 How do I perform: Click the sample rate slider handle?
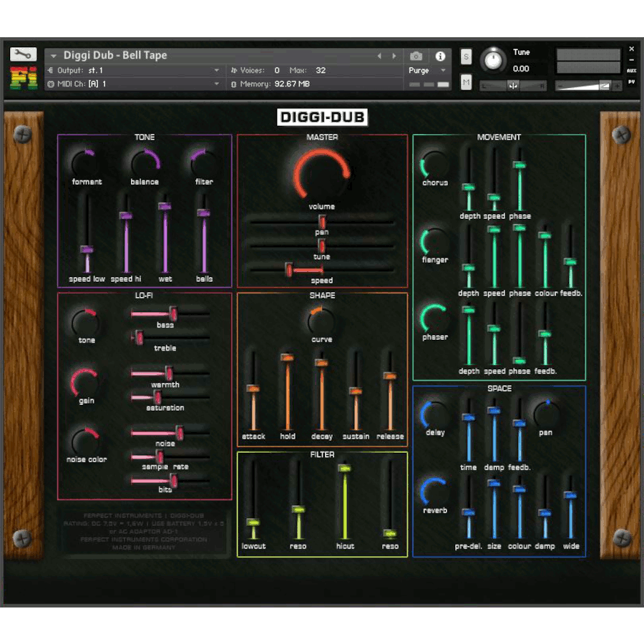pyautogui.click(x=160, y=457)
